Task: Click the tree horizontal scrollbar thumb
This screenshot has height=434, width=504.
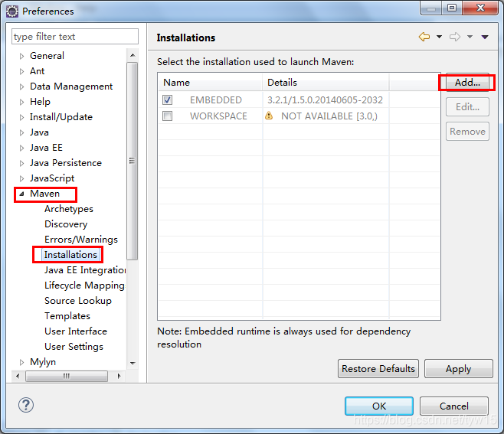Action: 67,376
